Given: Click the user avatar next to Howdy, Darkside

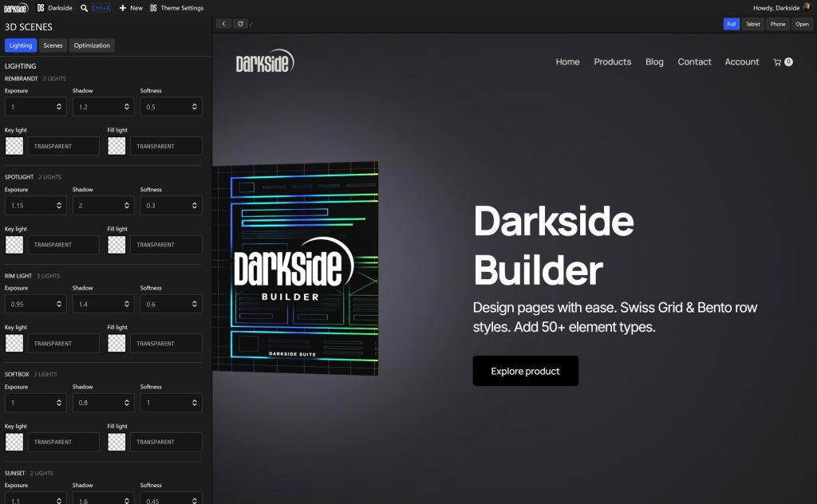Looking at the screenshot, I should pyautogui.click(x=807, y=7).
